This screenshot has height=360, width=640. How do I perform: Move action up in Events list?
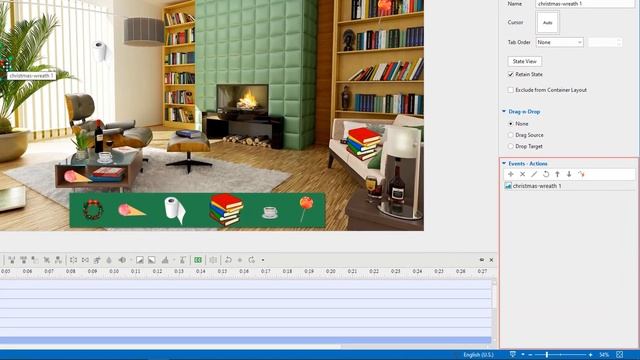pos(557,174)
